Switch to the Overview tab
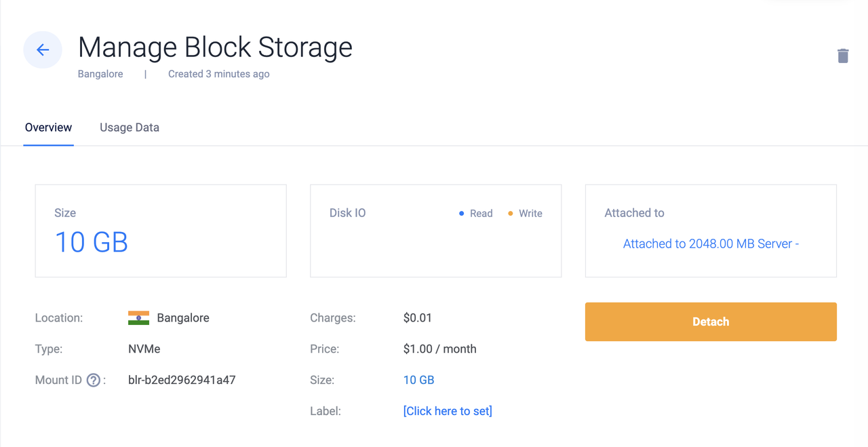The image size is (868, 447). 48,128
